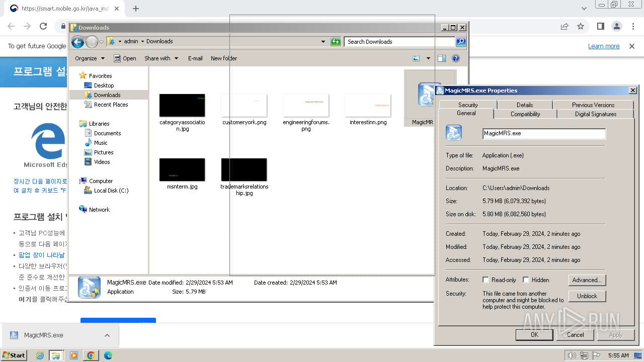The width and height of the screenshot is (644, 362).
Task: Click the Learn more link in Chrome
Action: [x=604, y=46]
